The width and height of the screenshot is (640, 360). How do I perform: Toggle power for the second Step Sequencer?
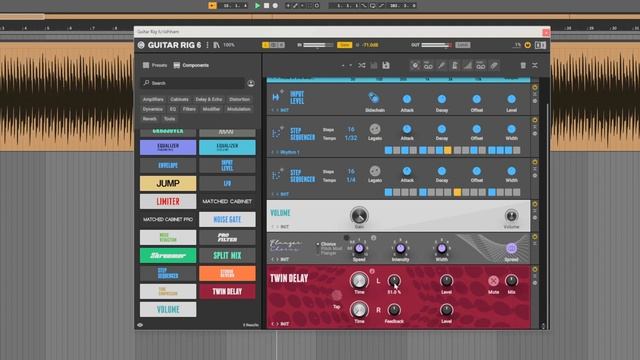[x=535, y=162]
